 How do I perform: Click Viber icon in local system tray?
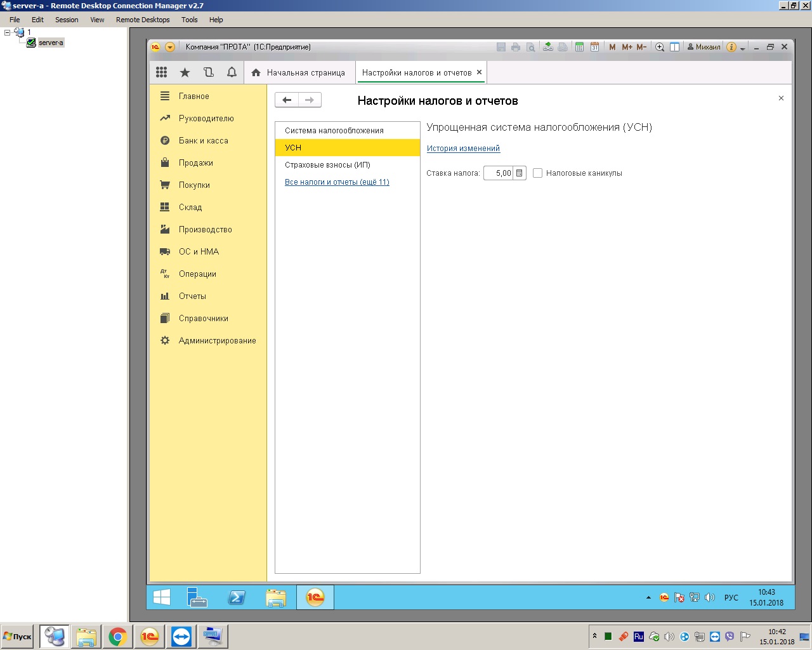pyautogui.click(x=730, y=636)
